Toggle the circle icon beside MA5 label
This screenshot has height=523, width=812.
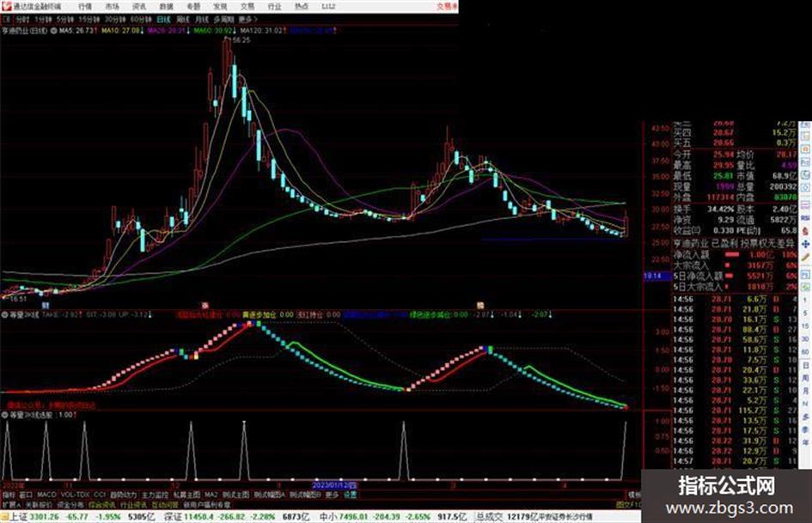tap(53, 31)
